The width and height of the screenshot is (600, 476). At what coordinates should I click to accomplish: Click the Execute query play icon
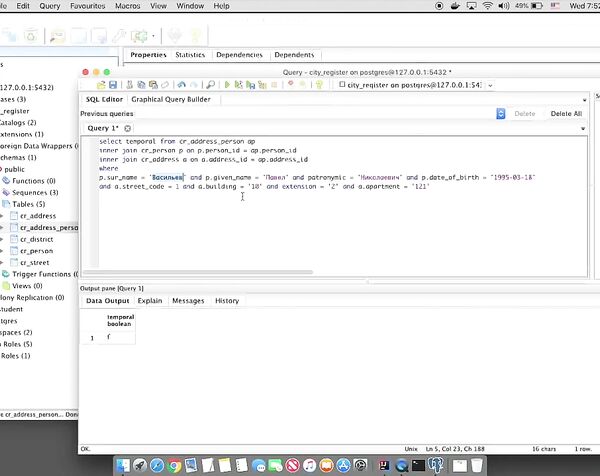(227, 85)
